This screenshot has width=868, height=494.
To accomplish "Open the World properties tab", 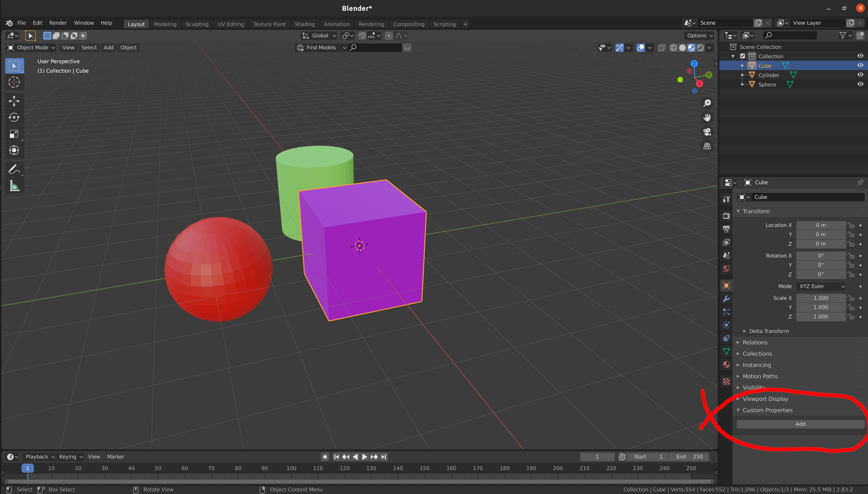I will pos(726,269).
